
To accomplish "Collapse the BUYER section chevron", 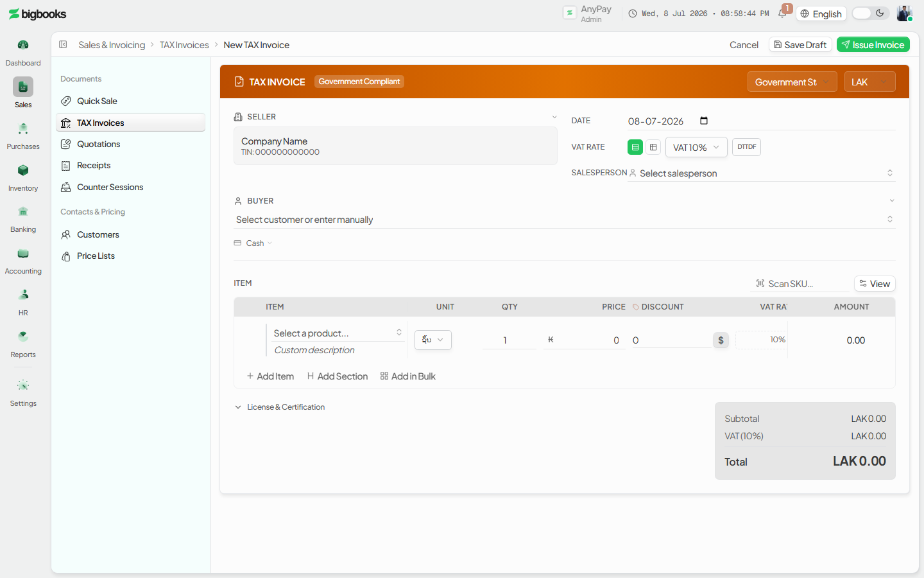I will pos(891,201).
